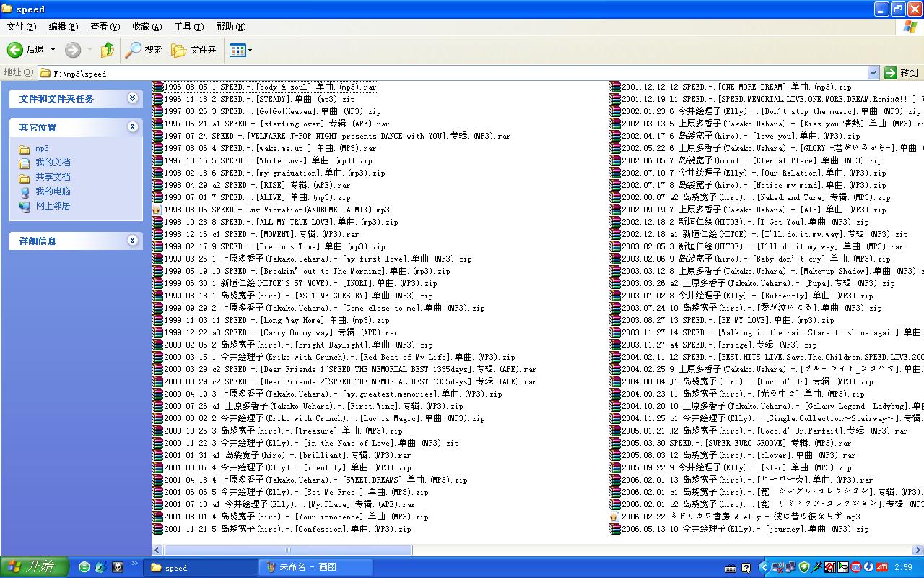
Task: Select the [Long Way Home] zip file
Action: [x=276, y=320]
